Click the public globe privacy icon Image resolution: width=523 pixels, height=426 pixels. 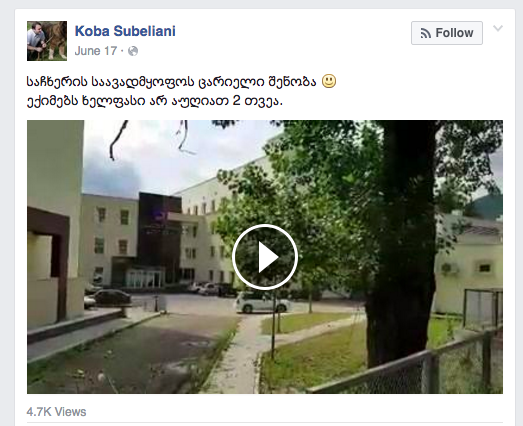click(133, 51)
